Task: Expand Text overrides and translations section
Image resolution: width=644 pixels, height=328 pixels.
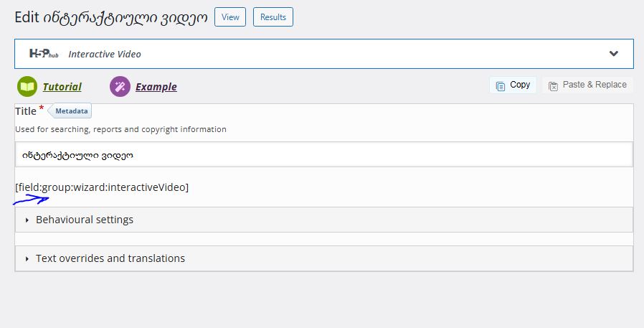Action: [x=324, y=258]
